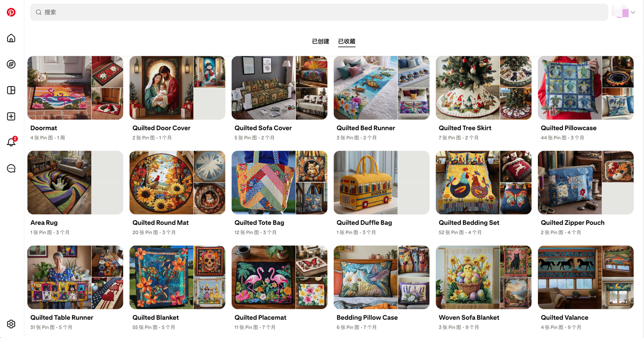Open the Quilted Pillowcase board title
The height and width of the screenshot is (338, 644).
[x=569, y=128]
